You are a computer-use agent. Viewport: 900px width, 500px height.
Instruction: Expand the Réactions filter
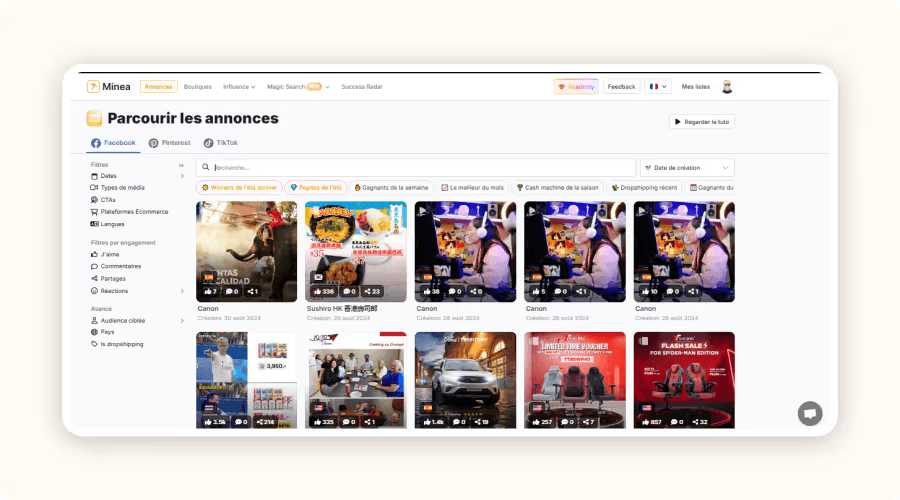click(x=137, y=291)
